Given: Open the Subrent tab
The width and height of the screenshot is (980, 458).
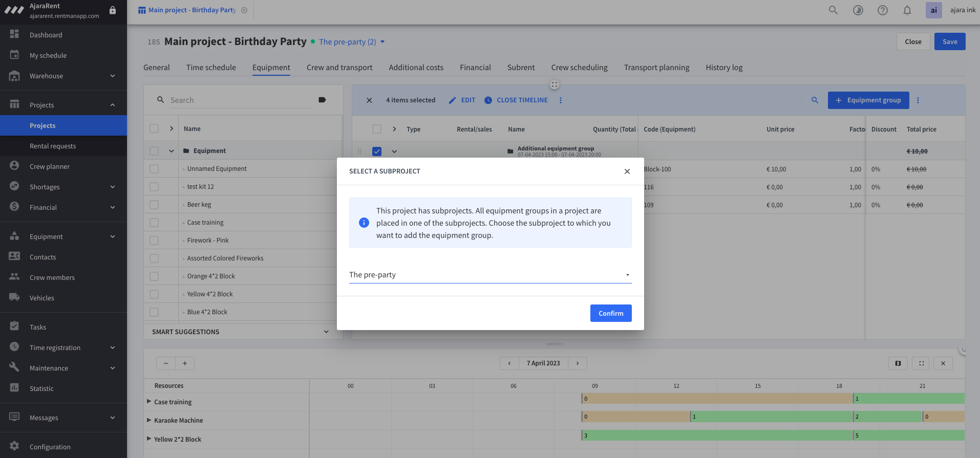Looking at the screenshot, I should (521, 68).
